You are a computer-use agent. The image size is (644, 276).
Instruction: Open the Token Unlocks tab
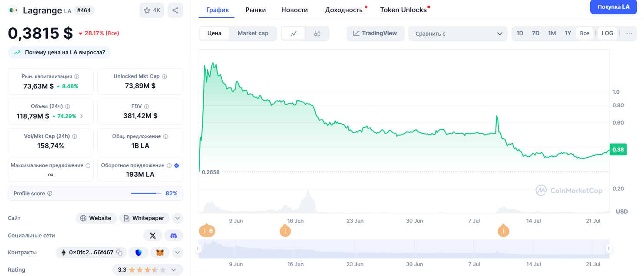tap(403, 10)
